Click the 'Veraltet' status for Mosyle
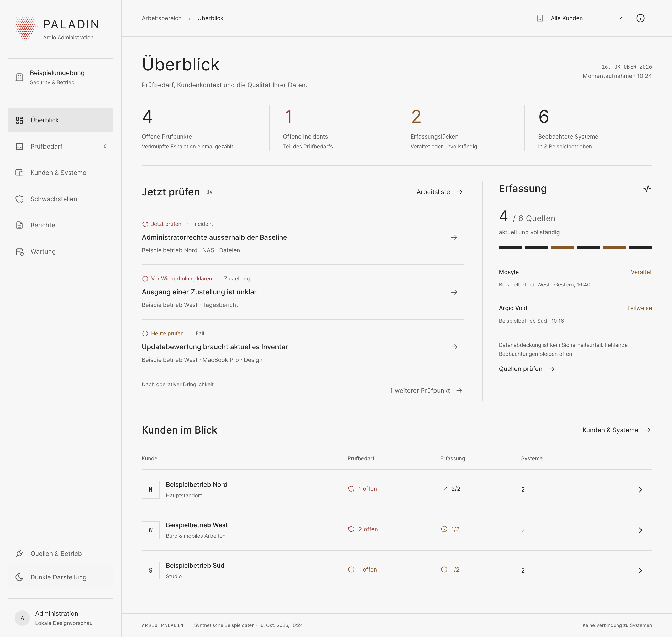This screenshot has height=637, width=672. point(641,272)
